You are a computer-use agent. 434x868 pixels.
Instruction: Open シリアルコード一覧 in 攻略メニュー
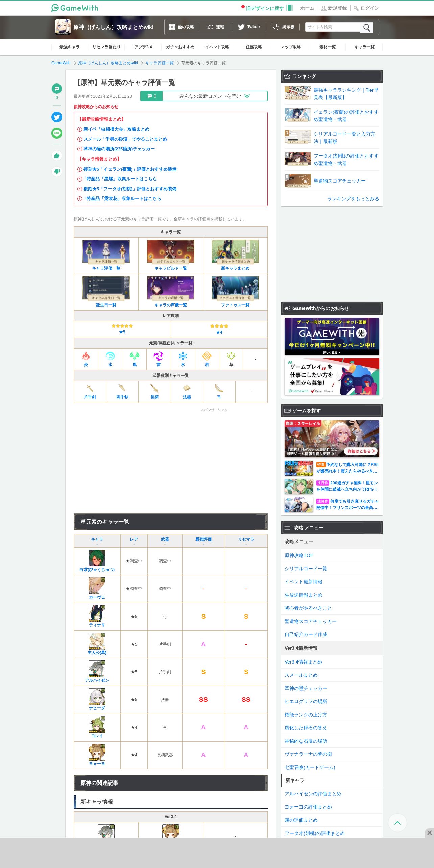pos(306,569)
